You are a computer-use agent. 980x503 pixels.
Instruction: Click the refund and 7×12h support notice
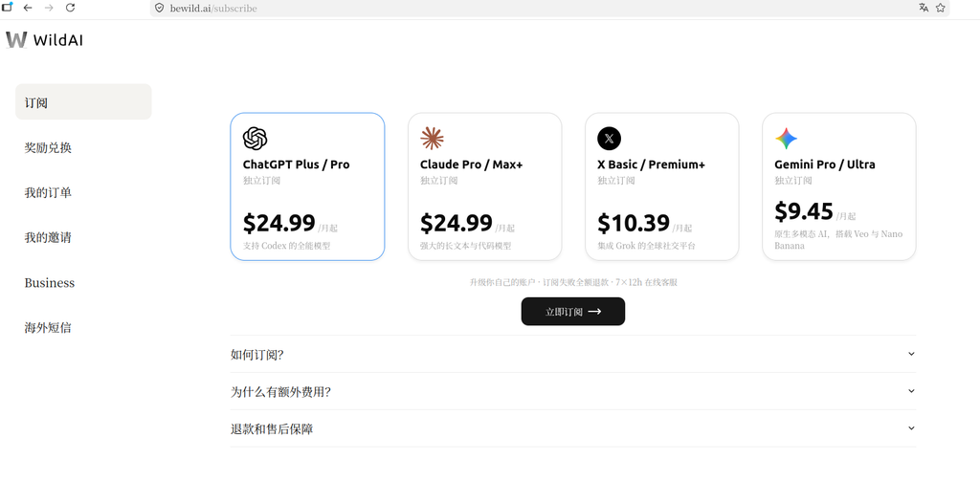(x=573, y=282)
